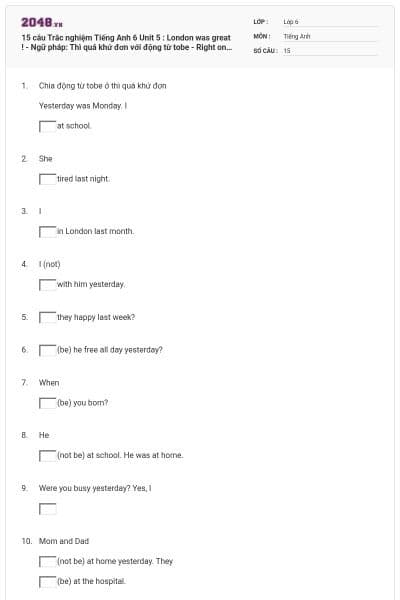The image size is (400, 600).
Task: Select the blank before '(not be) at home yesterday'
Action: coord(48,561)
